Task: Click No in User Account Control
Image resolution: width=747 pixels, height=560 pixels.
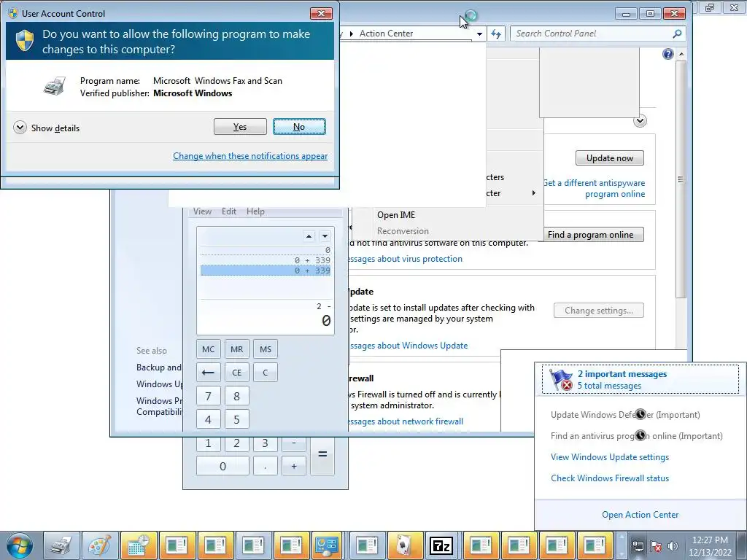Action: coord(299,127)
